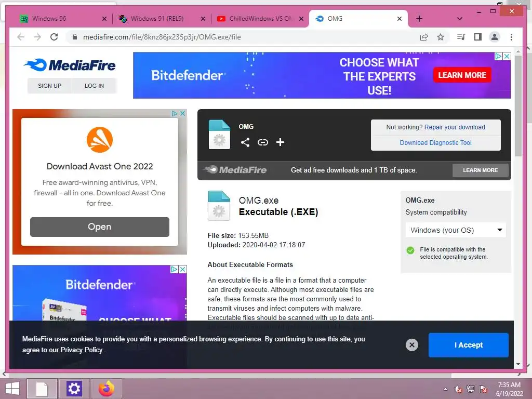Click Download Diagnostic Tool link
Viewport: 532px width, 399px height.
pyautogui.click(x=436, y=143)
